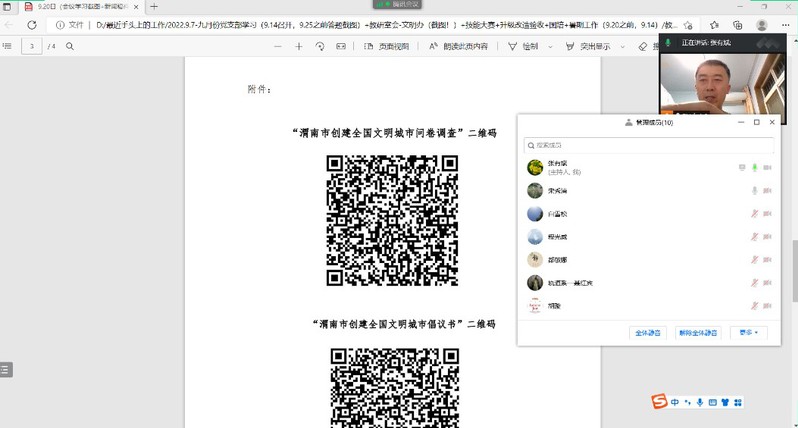Unmute the fifth member with beige avatar
This screenshot has height=428, width=798.
pos(755,260)
